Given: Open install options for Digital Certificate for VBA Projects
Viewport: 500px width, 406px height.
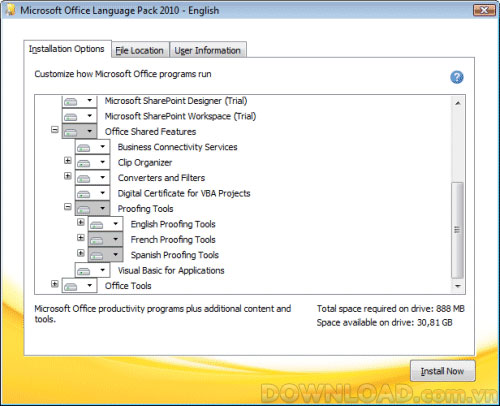Looking at the screenshot, I should click(92, 193).
